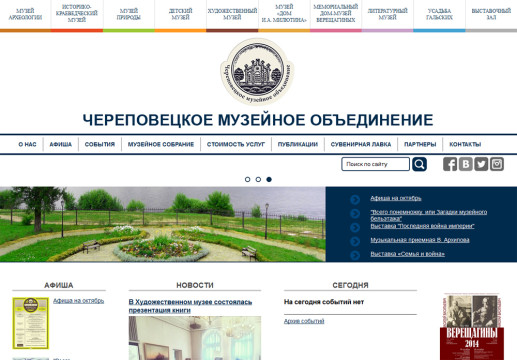Open the МУЗЕЙНОЕ СОБРАНИЕ menu item
Image resolution: width=517 pixels, height=360 pixels.
[x=161, y=144]
